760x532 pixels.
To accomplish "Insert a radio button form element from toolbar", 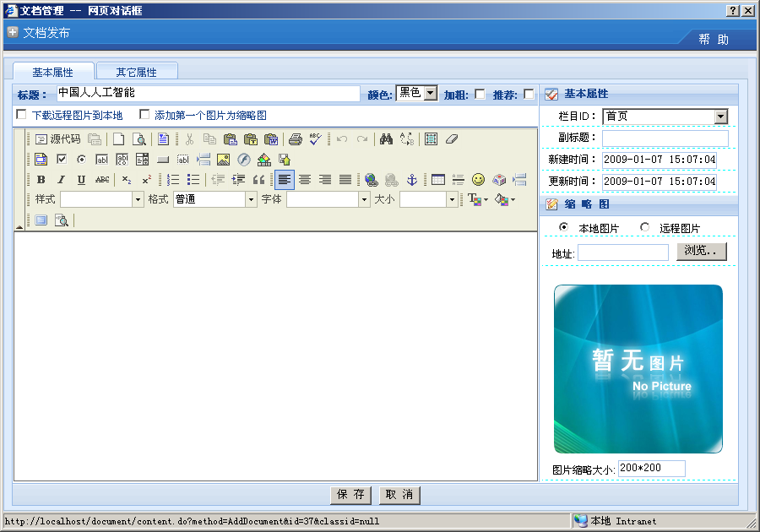I will [x=81, y=160].
